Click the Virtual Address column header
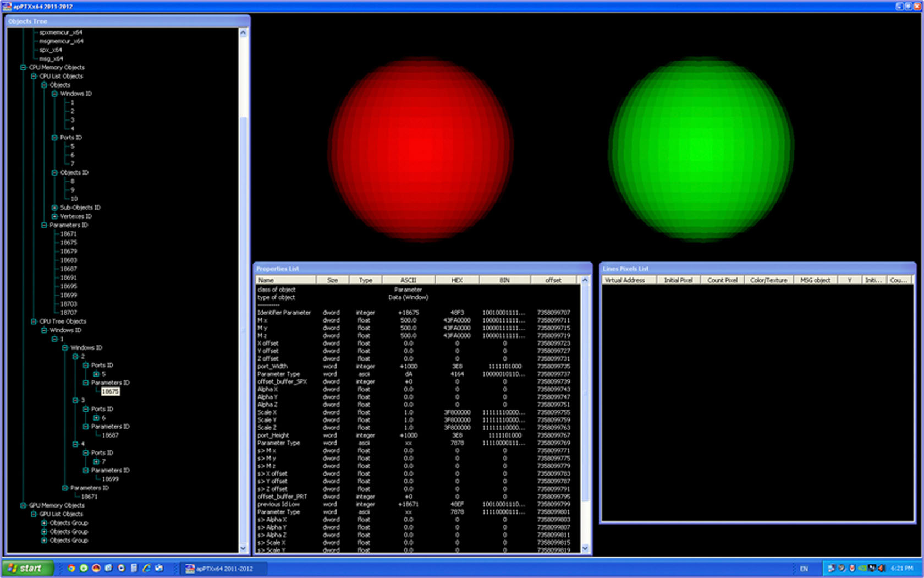Viewport: 924px width, 578px height. (624, 280)
